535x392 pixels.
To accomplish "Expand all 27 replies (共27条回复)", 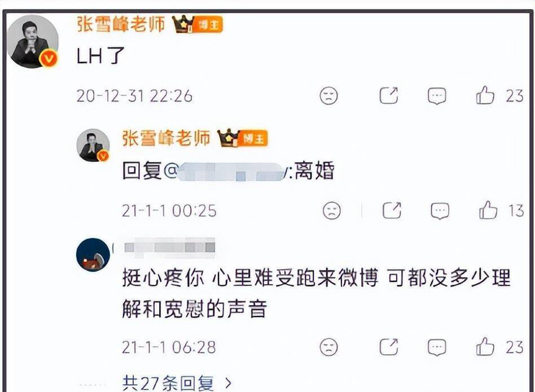I will [x=177, y=383].
